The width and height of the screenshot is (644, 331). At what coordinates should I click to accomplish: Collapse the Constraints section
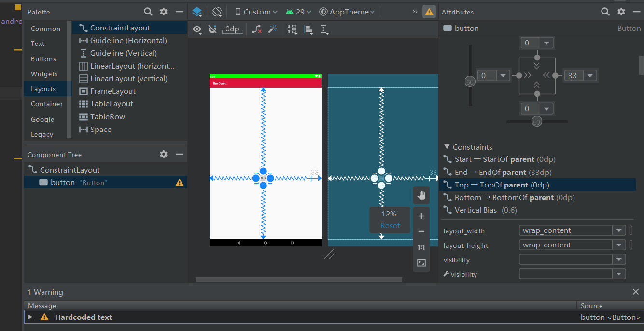pyautogui.click(x=447, y=147)
